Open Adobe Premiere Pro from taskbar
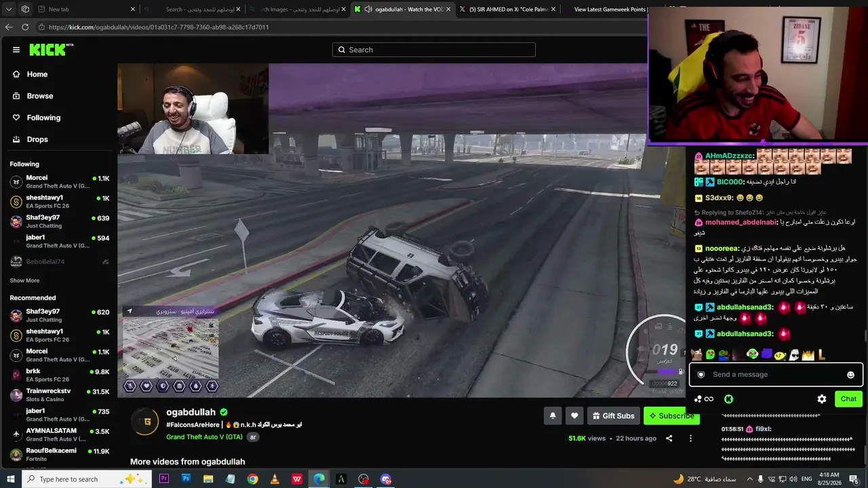This screenshot has width=868, height=488. point(164,479)
